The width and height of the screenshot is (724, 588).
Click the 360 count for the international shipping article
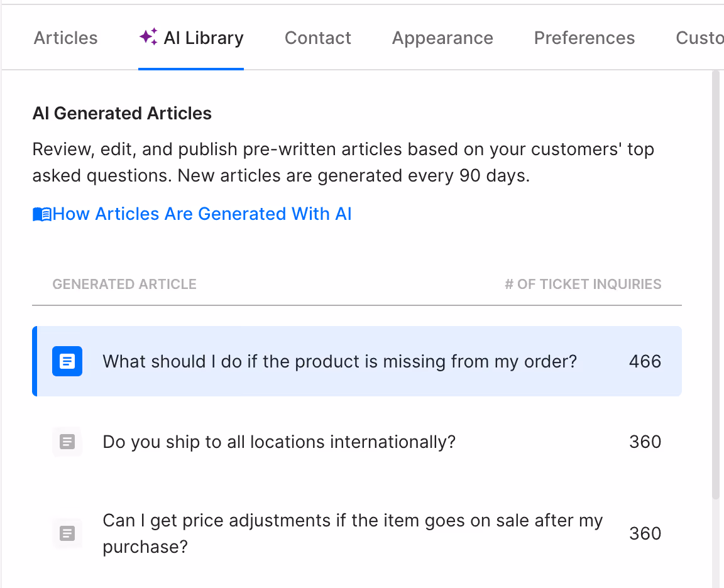coord(645,442)
